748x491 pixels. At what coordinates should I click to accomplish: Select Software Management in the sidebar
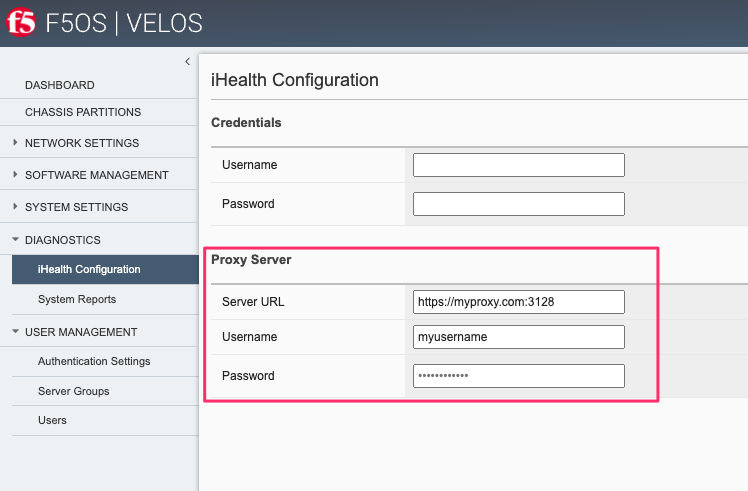click(x=97, y=175)
